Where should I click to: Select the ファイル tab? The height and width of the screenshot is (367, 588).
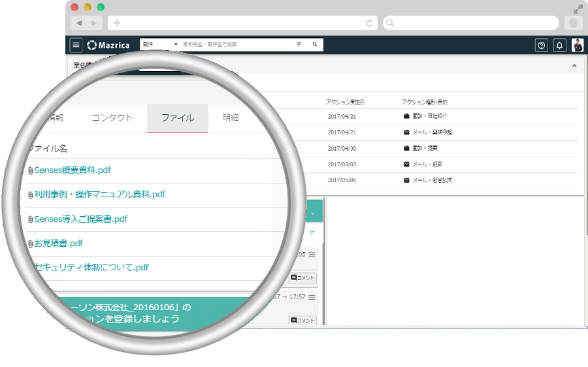(x=178, y=118)
